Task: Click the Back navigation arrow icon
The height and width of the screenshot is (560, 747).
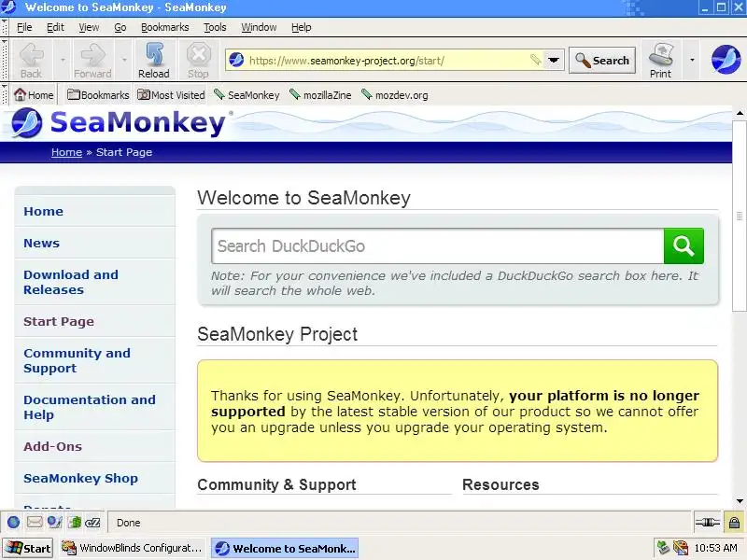Action: [32, 55]
